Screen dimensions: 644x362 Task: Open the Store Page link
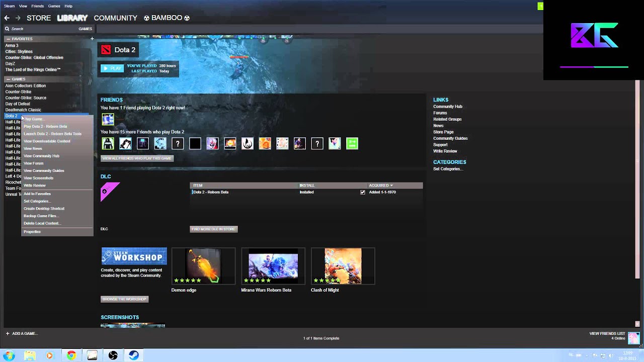click(x=443, y=132)
